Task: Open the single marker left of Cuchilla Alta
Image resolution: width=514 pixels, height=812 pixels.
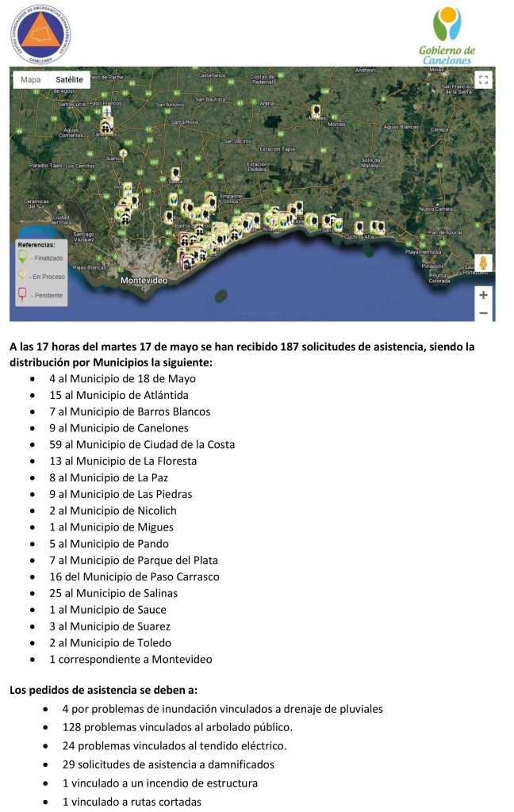Action: click(359, 227)
